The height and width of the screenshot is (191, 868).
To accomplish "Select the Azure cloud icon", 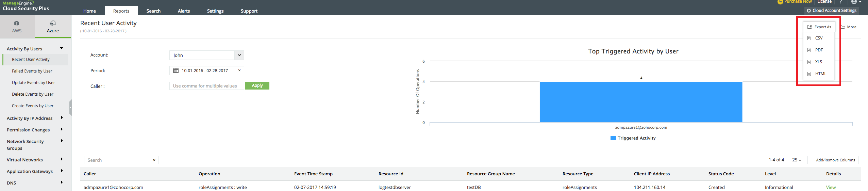I will pyautogui.click(x=53, y=23).
